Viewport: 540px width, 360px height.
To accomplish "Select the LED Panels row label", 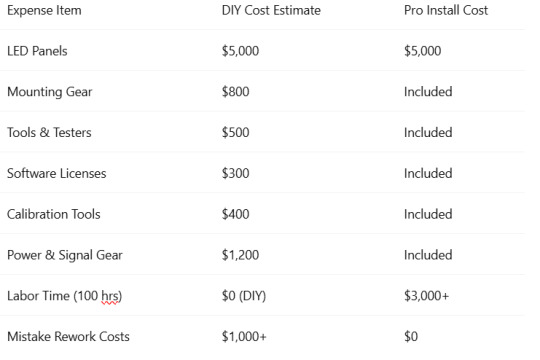I will coord(37,51).
